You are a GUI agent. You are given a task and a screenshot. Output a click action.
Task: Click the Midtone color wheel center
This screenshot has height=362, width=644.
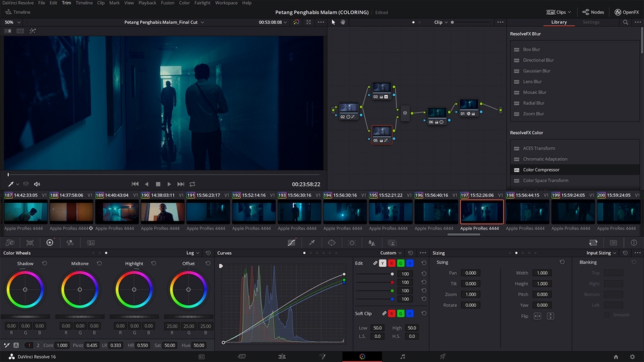[79, 289]
